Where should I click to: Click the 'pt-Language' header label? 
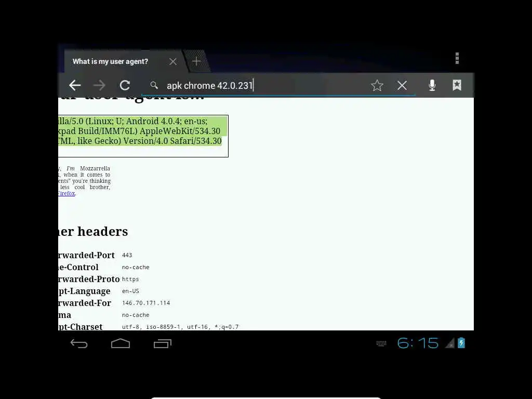[x=84, y=291]
